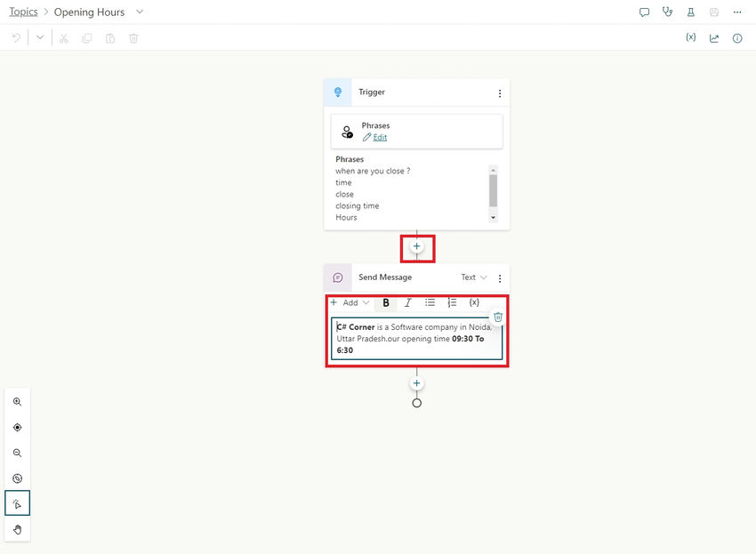Enable the selection pointer tool
This screenshot has width=756, height=554.
[x=17, y=502]
